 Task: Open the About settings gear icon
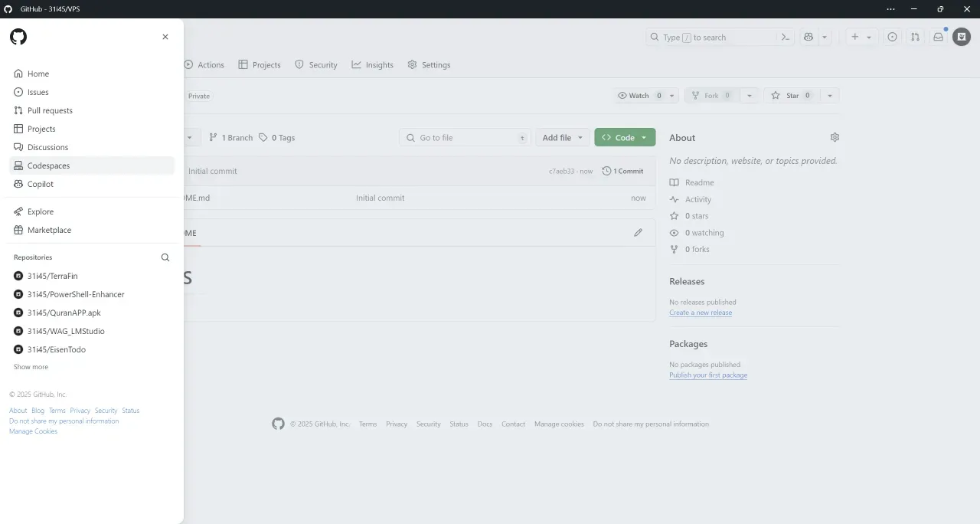(x=835, y=137)
